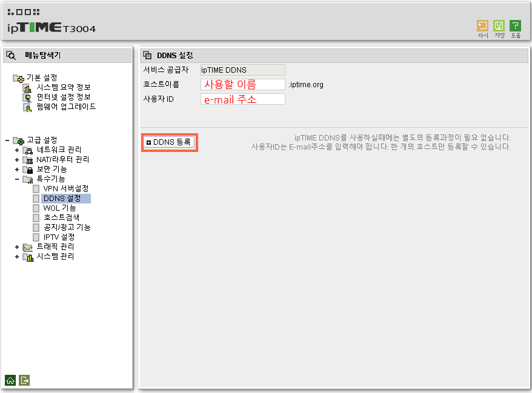Image resolution: width=532 pixels, height=393 pixels.
Task: Click the DDNS 설정 page icon in tree
Action: pos(36,199)
